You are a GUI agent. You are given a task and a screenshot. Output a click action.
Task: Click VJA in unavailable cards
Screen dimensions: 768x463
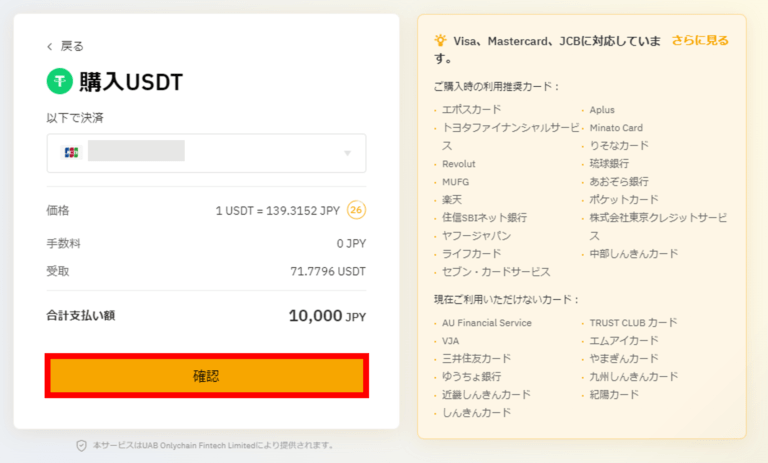click(451, 341)
